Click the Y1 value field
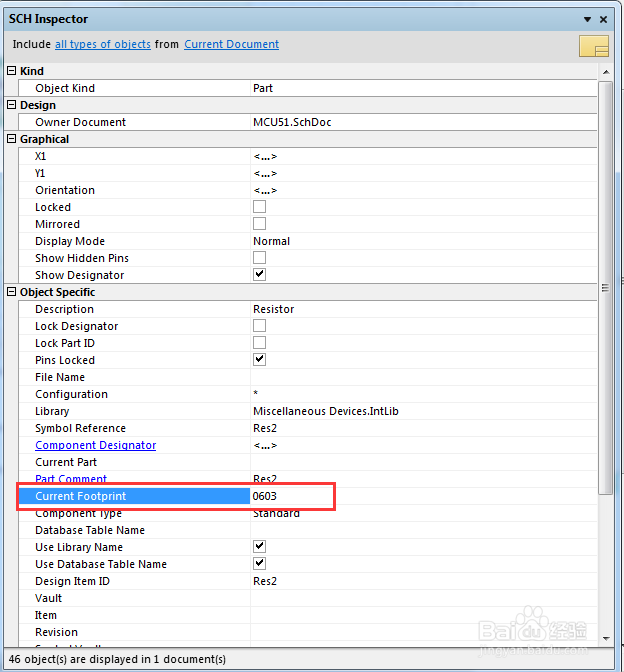Viewport: 624px width, 672px height. coord(423,173)
